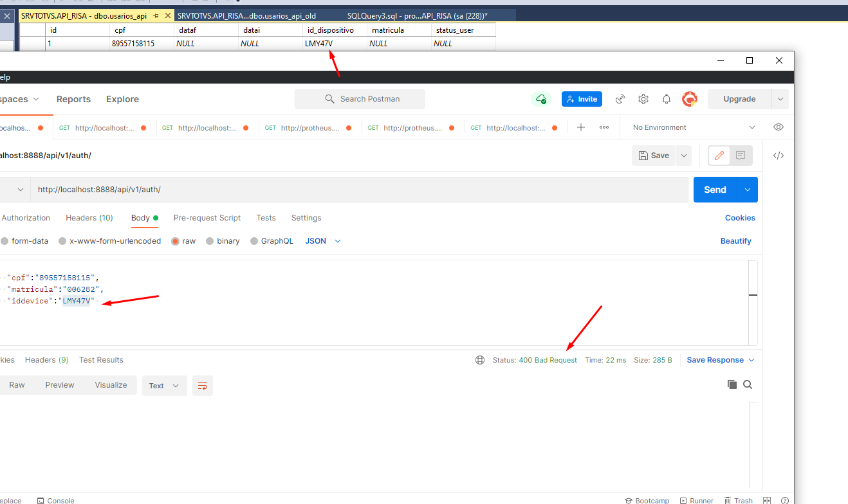Expand the Send options arrow
This screenshot has width=848, height=504.
[x=747, y=190]
